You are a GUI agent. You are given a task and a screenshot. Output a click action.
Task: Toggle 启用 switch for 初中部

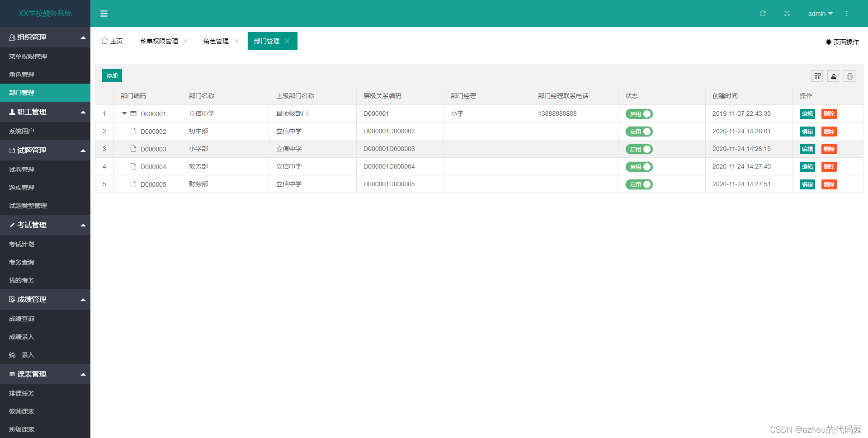(639, 132)
